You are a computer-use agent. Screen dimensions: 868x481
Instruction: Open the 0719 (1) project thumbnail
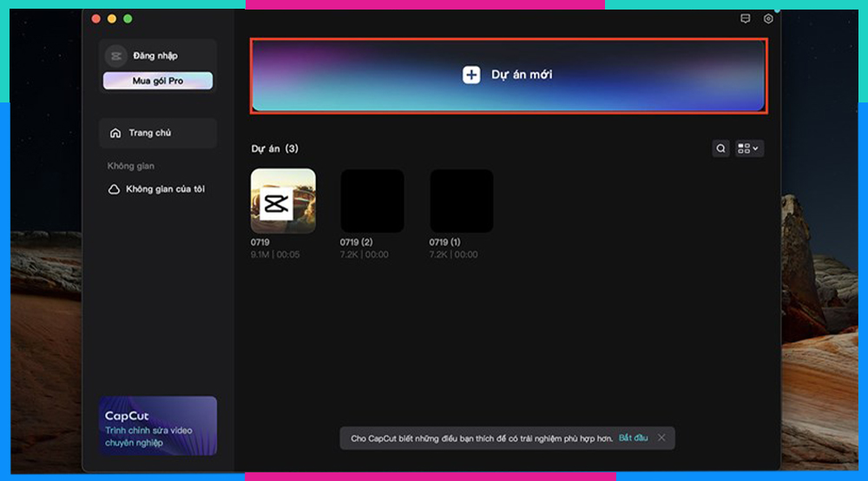point(461,201)
